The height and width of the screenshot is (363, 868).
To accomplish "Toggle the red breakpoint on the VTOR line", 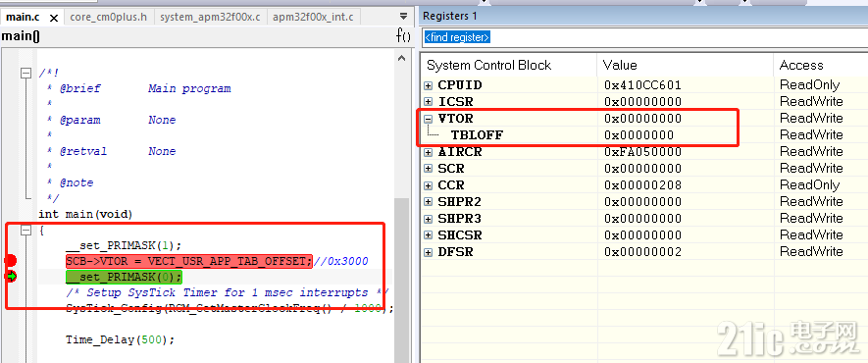I will (x=10, y=261).
